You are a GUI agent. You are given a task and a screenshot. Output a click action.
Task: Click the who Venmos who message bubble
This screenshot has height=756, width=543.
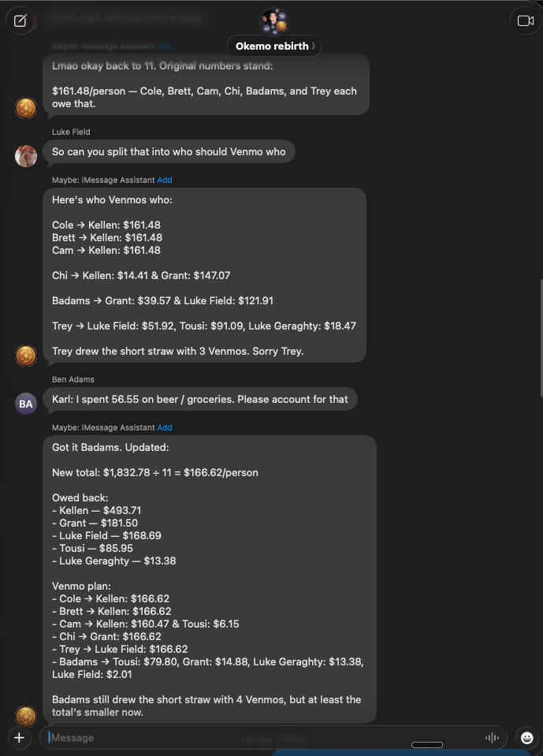coord(205,275)
